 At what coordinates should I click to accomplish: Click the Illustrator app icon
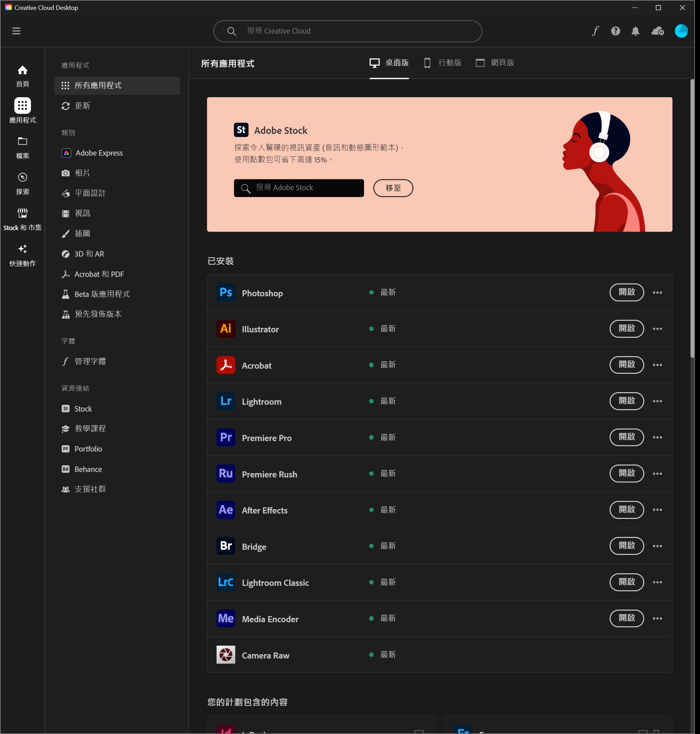click(226, 329)
